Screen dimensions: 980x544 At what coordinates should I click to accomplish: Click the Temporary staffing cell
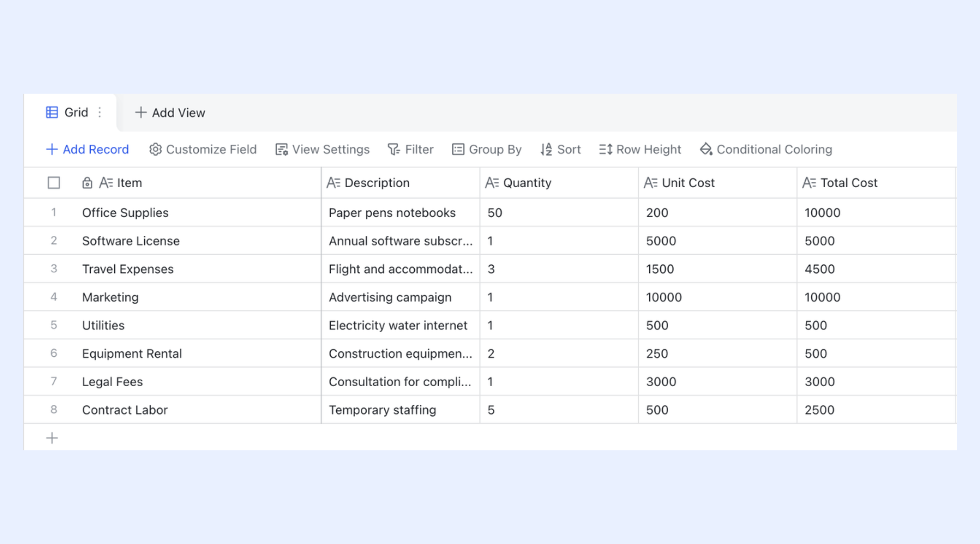click(401, 410)
